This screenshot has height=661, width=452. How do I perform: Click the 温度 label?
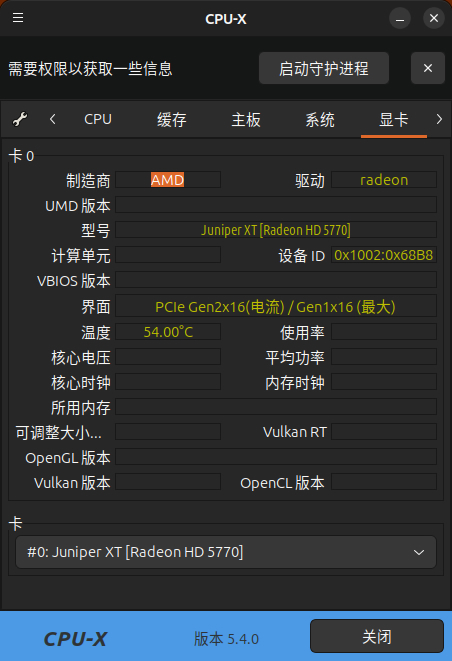(96, 333)
